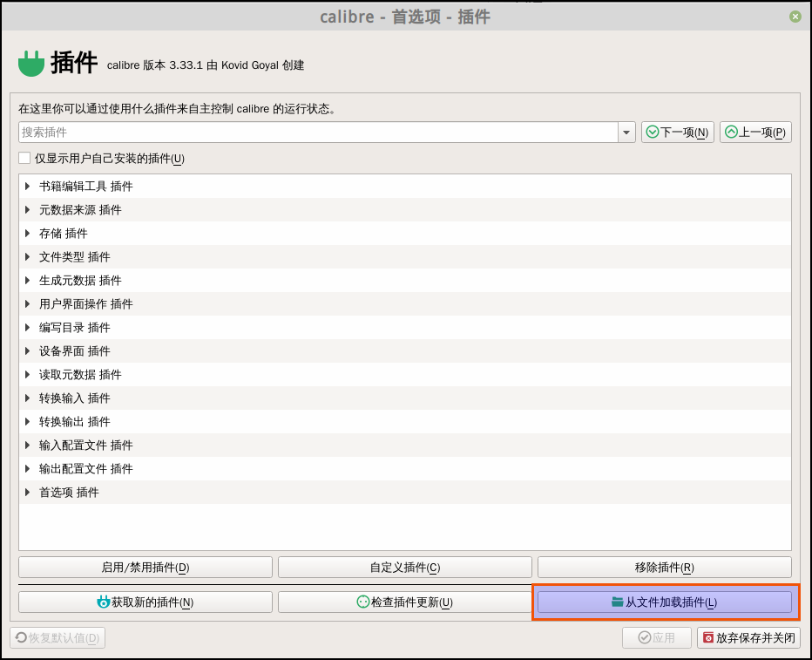Expand the 书籍编辑工具 插件 category
This screenshot has width=812, height=660.
pos(28,187)
